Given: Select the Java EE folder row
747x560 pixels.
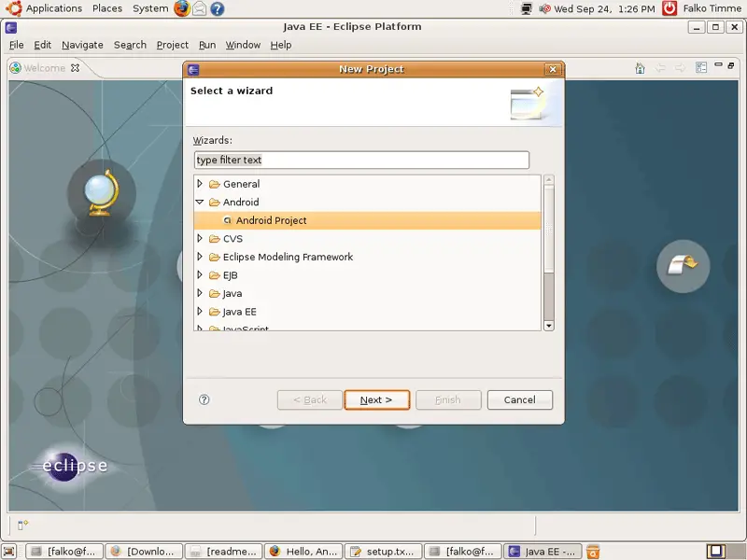Looking at the screenshot, I should pos(367,312).
